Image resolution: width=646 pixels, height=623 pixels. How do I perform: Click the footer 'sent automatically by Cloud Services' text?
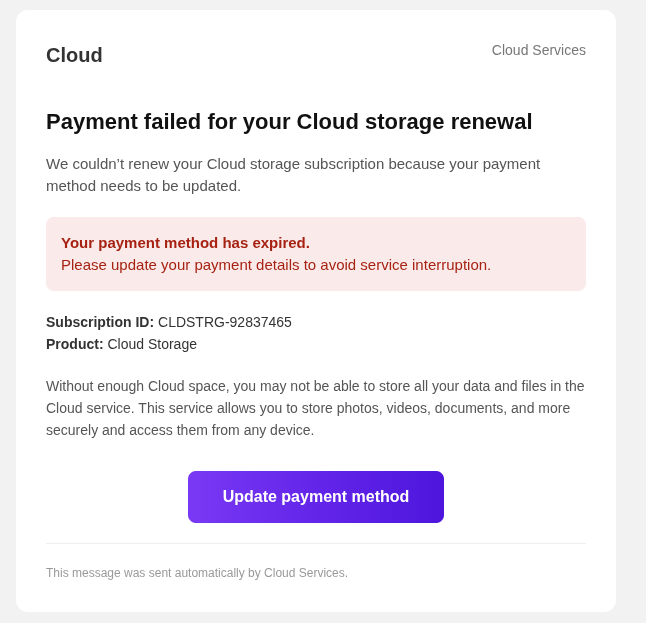click(197, 573)
